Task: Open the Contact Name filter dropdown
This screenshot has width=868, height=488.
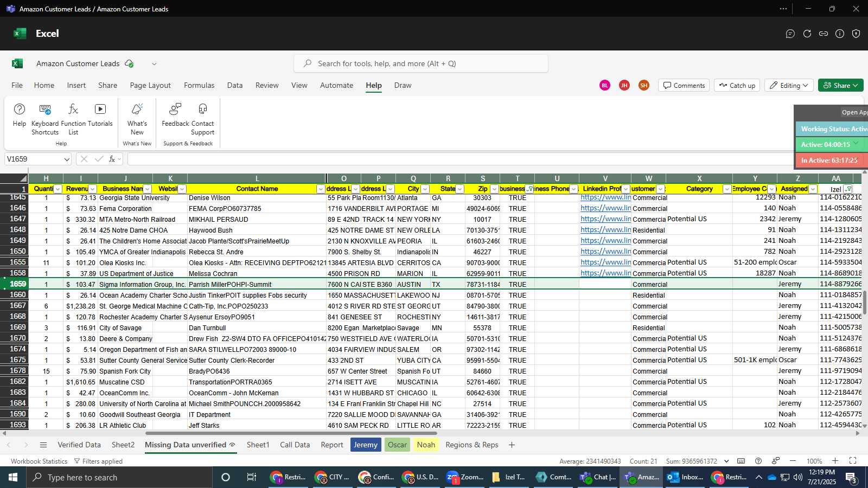Action: click(x=321, y=189)
